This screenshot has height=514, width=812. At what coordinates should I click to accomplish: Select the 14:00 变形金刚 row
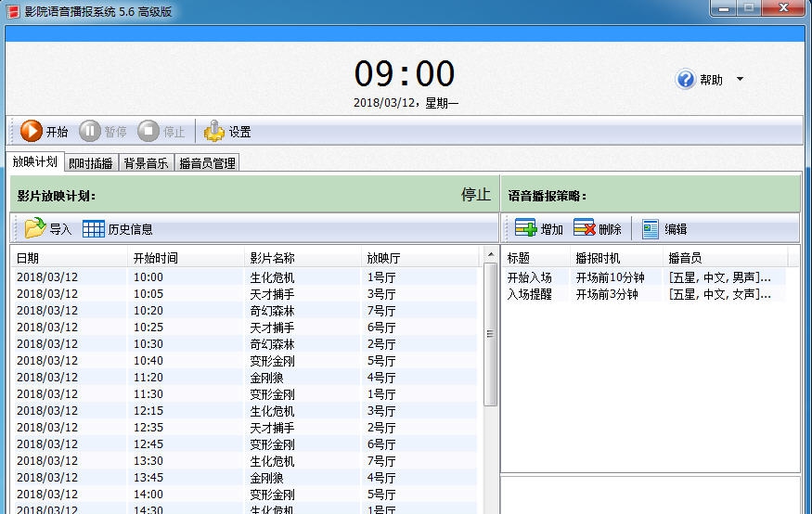(244, 494)
